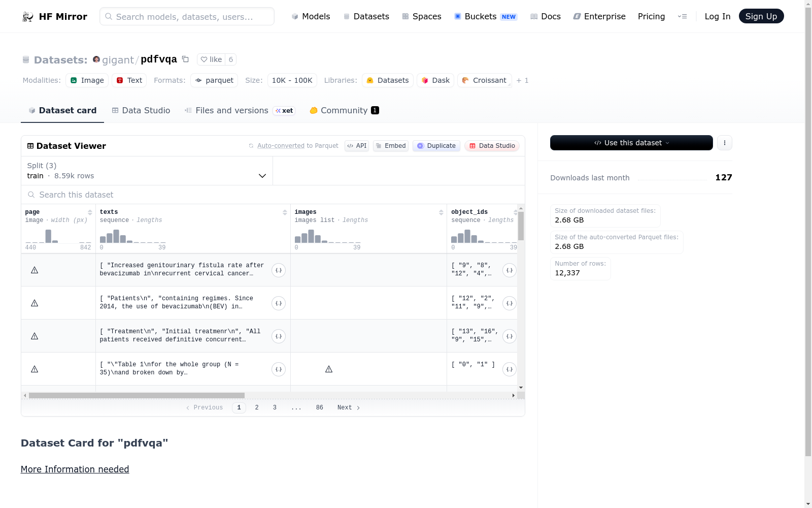
Task: Click the horizontal scrollbar of the table
Action: coord(137,395)
